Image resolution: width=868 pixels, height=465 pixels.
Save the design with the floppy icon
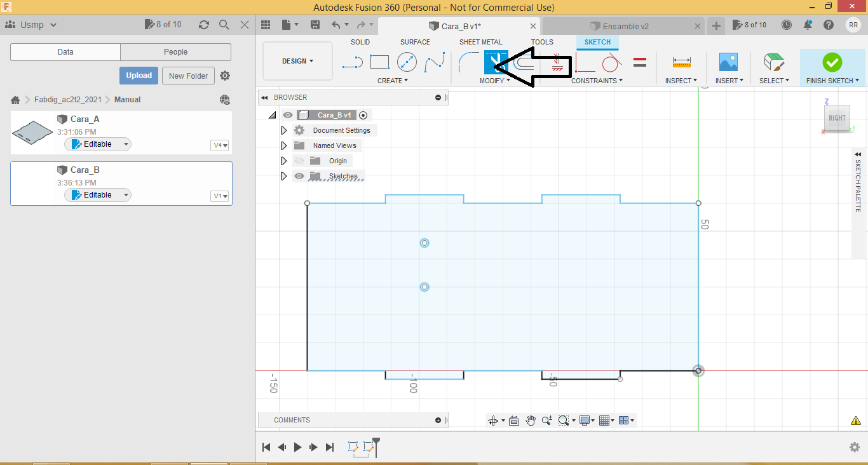315,25
